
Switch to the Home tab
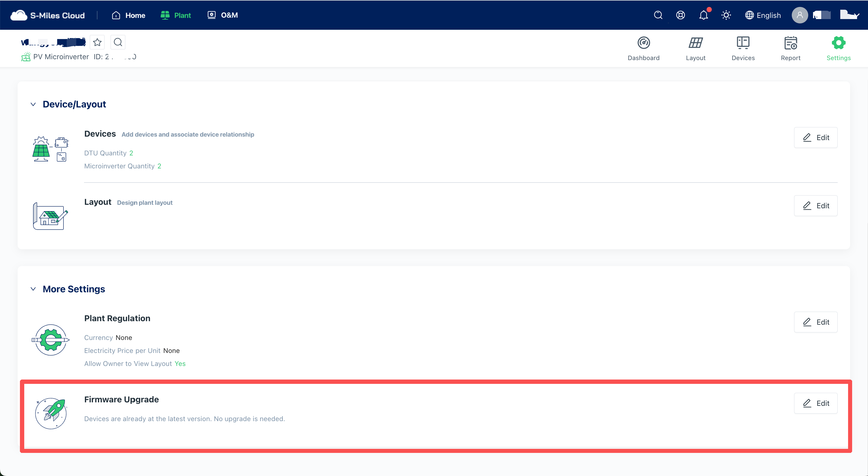[128, 15]
